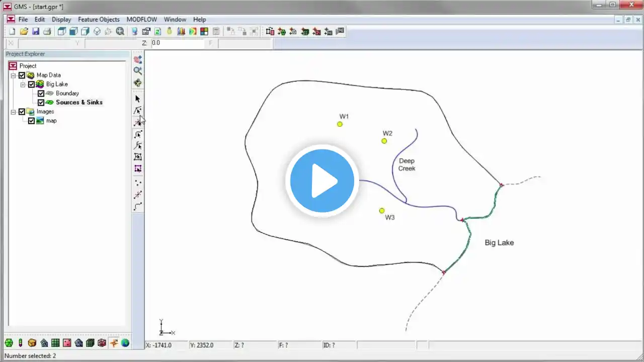Open the Display menu
644x362 pixels.
(x=61, y=20)
